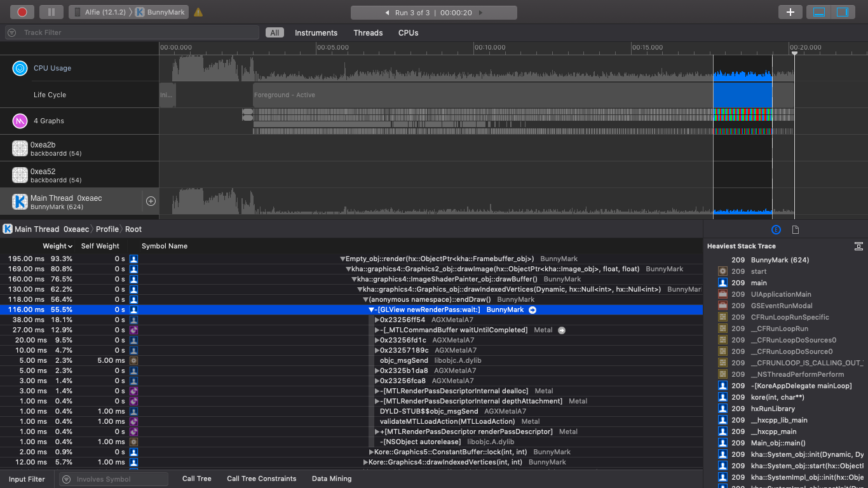Viewport: 868px width, 488px height.
Task: Sort by the Symbol Name column header
Action: tap(165, 246)
